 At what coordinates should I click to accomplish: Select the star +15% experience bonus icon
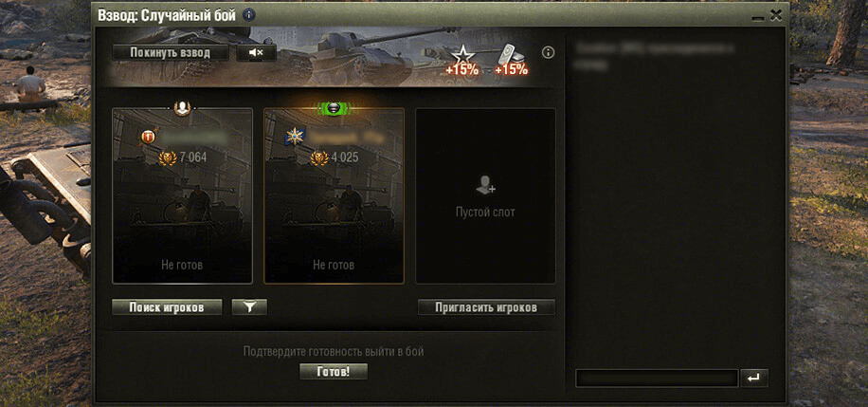pos(461,60)
